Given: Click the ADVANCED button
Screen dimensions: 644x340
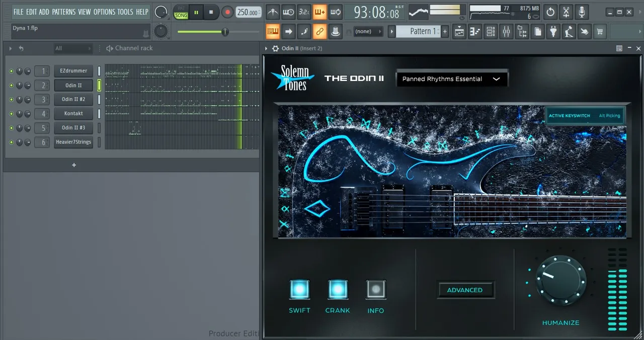Looking at the screenshot, I should click(465, 290).
